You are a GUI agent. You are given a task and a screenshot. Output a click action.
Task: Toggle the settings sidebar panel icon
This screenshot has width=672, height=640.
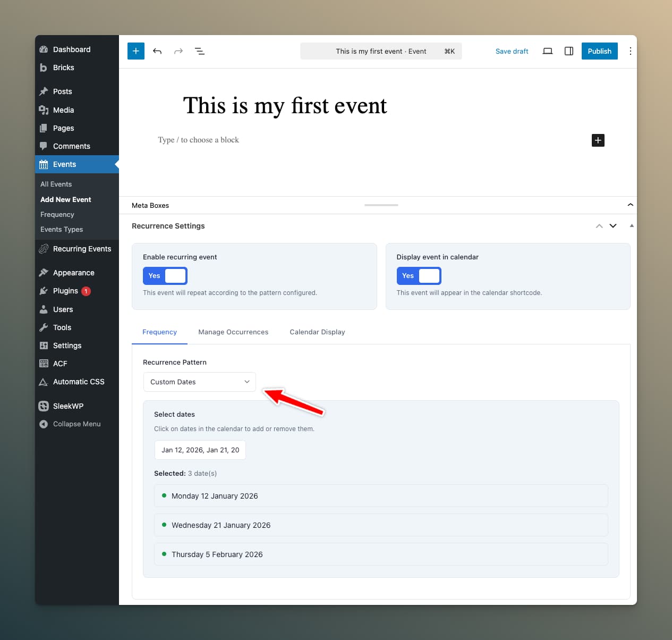[x=568, y=51]
